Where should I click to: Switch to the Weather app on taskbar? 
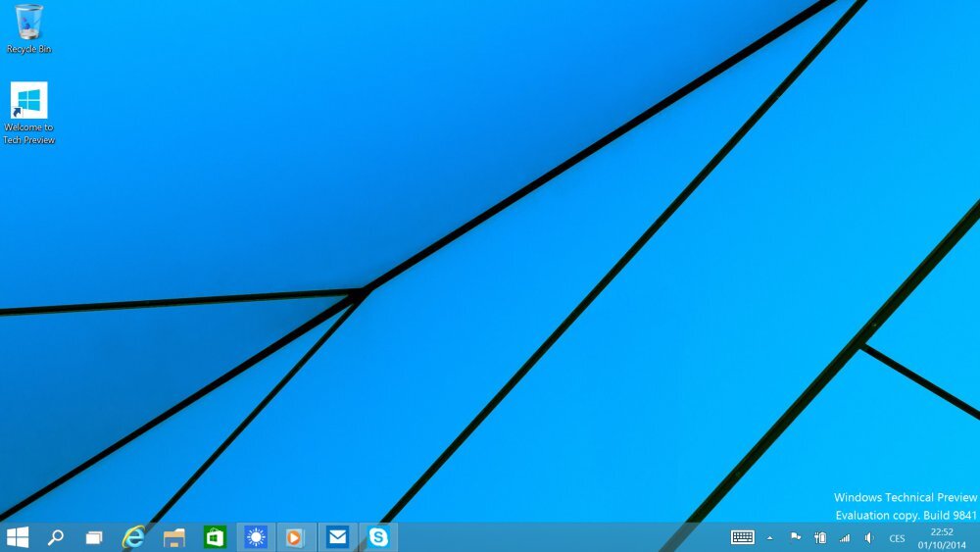pos(256,537)
